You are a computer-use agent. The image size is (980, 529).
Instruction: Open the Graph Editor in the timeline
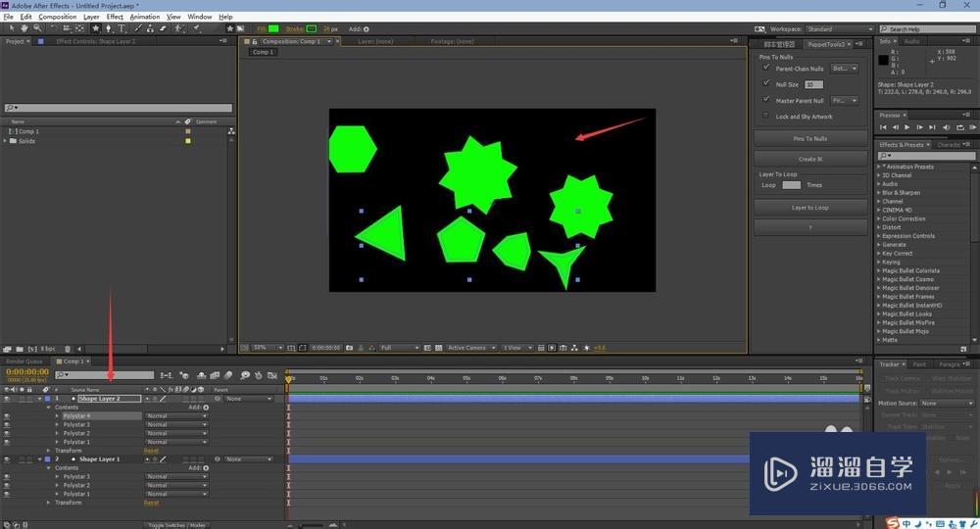click(x=271, y=375)
